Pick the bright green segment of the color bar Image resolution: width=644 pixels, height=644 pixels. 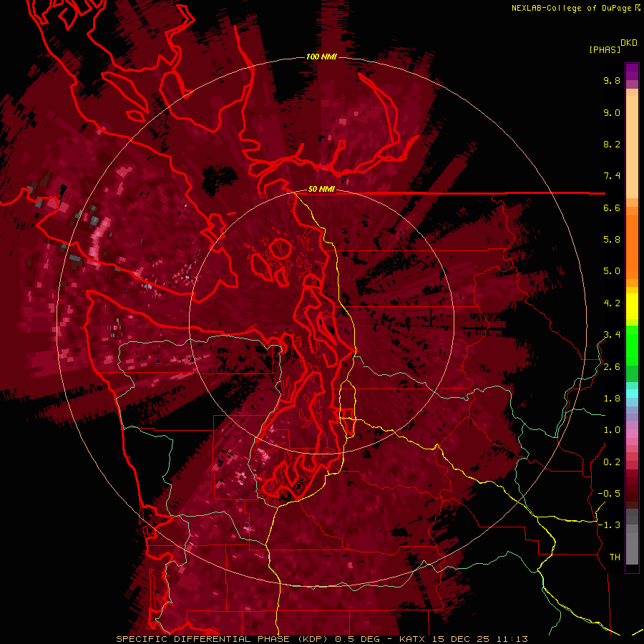tap(632, 345)
